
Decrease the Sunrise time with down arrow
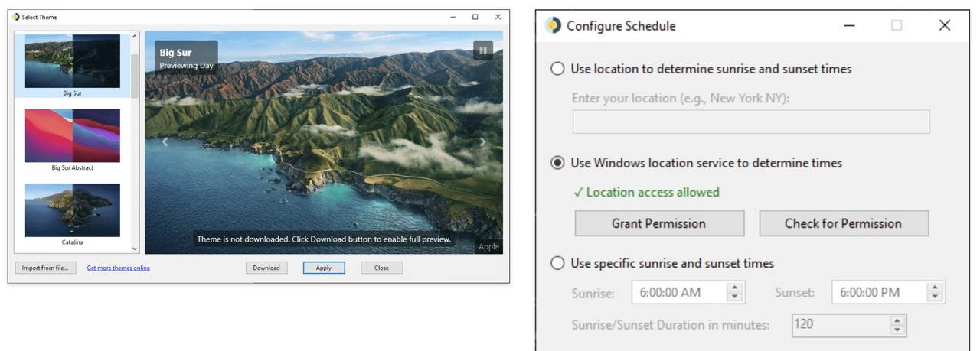(735, 297)
